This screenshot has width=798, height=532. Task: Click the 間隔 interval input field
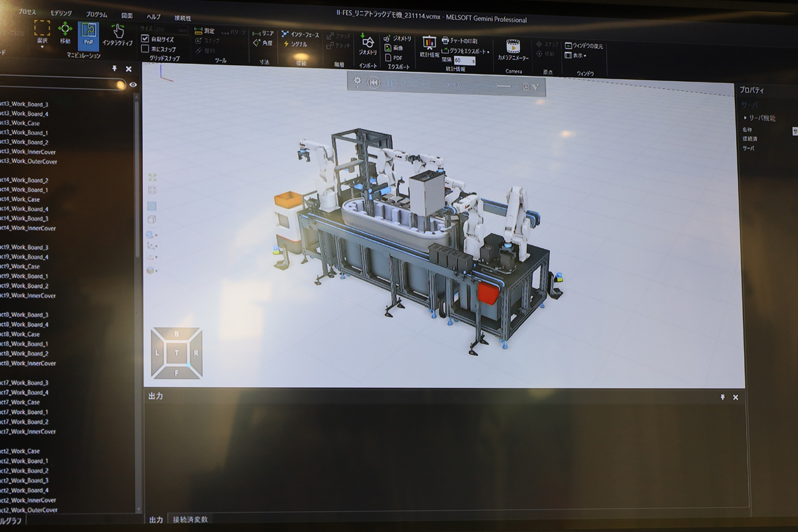464,61
